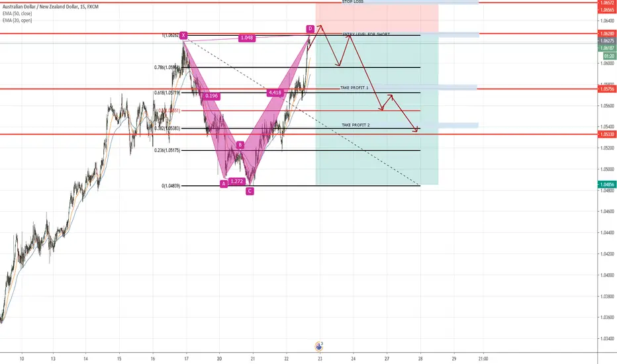This screenshot has width=617, height=364.
Task: Click the 1.03400 price axis value
Action: [607, 339]
